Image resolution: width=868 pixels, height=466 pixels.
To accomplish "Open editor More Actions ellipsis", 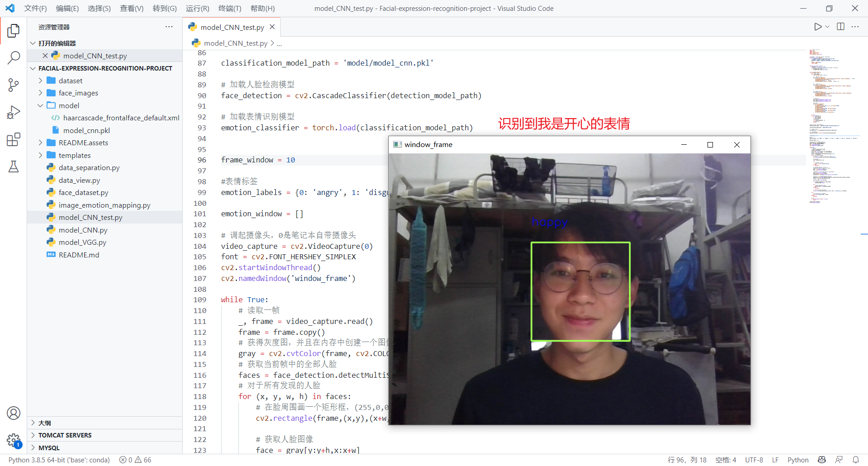I will pyautogui.click(x=855, y=27).
